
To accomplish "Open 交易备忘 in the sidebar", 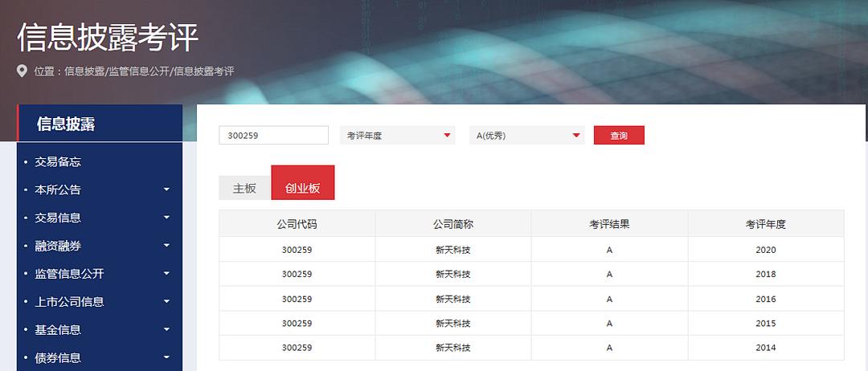I will click(58, 162).
